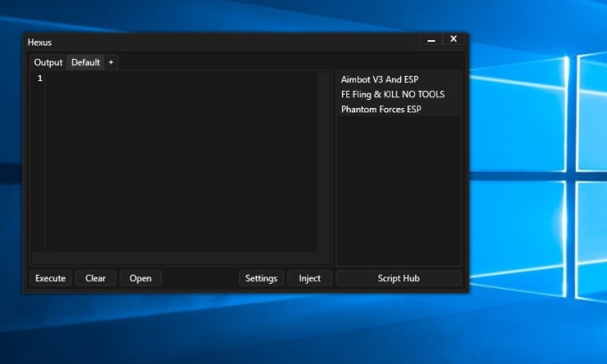607x364 pixels.
Task: Open a script file
Action: [x=140, y=278]
